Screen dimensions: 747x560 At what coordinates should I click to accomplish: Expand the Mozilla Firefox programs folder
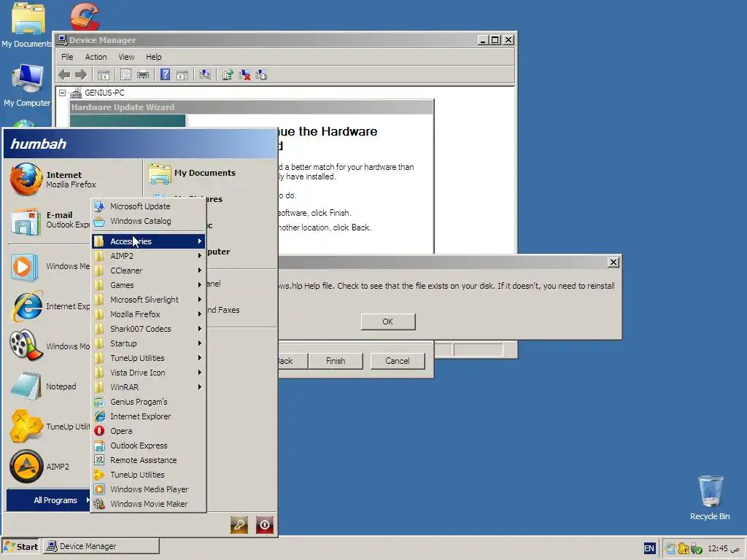[149, 314]
